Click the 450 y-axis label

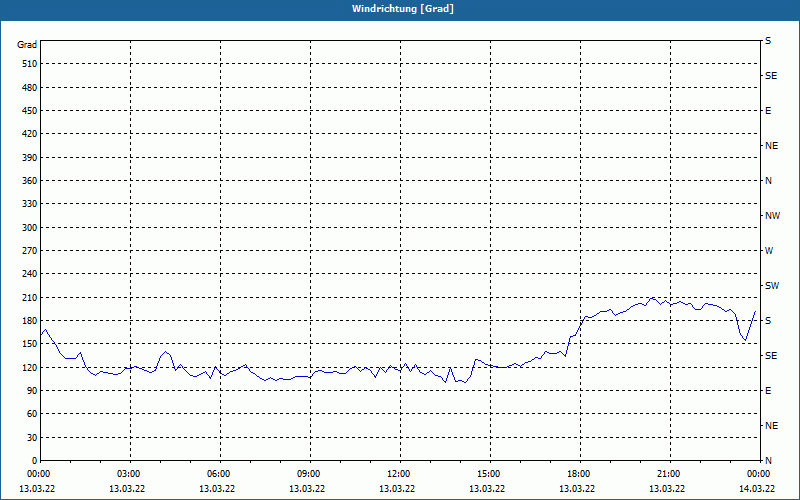pos(30,111)
